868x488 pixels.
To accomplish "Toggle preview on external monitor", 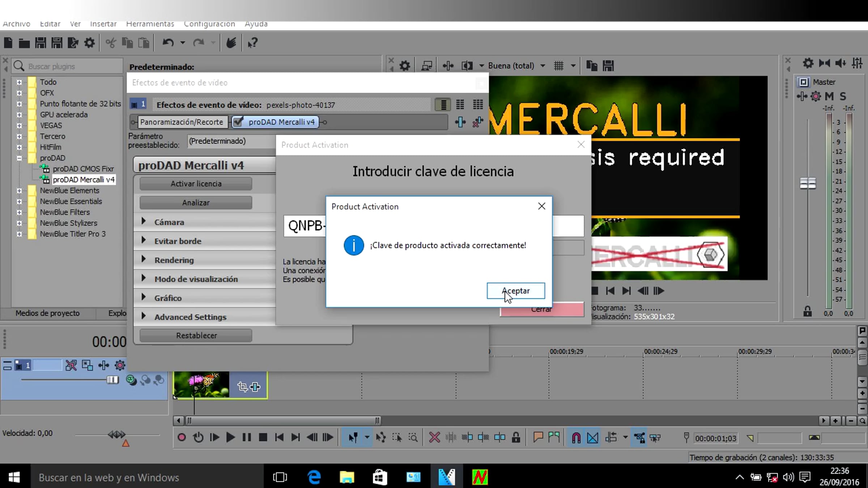I will pyautogui.click(x=427, y=66).
